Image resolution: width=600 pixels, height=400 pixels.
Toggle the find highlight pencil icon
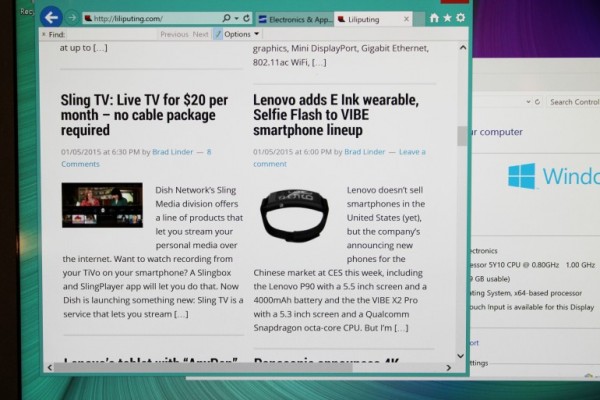(218, 34)
